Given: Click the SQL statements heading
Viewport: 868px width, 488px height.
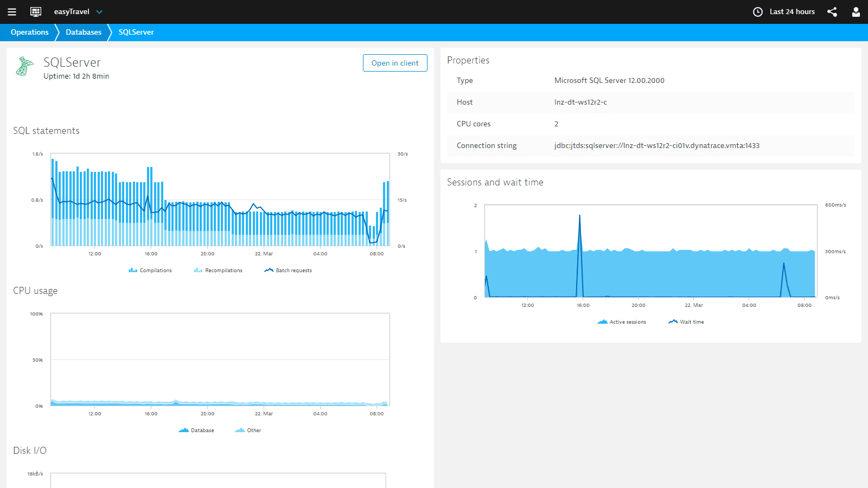Looking at the screenshot, I should [x=46, y=131].
